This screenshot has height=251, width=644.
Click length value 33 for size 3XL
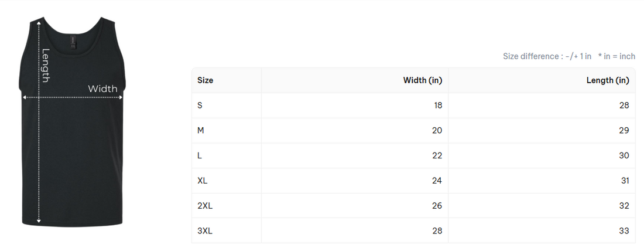click(x=624, y=231)
